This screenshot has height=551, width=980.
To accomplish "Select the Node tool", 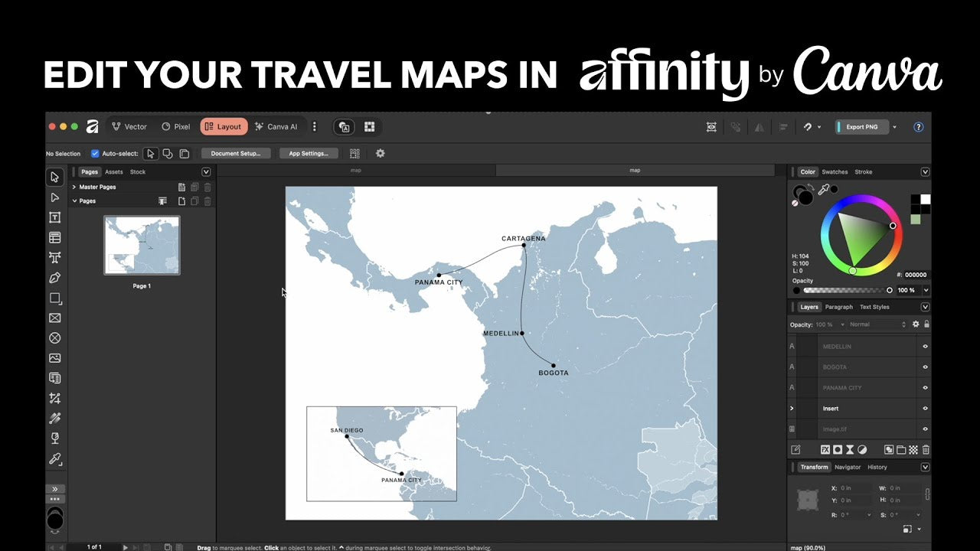I will pyautogui.click(x=54, y=197).
